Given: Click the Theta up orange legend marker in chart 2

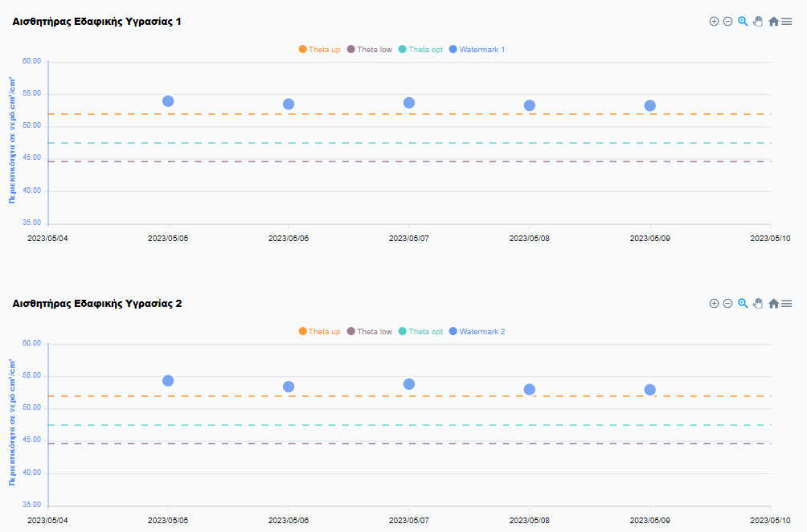Looking at the screenshot, I should 303,332.
